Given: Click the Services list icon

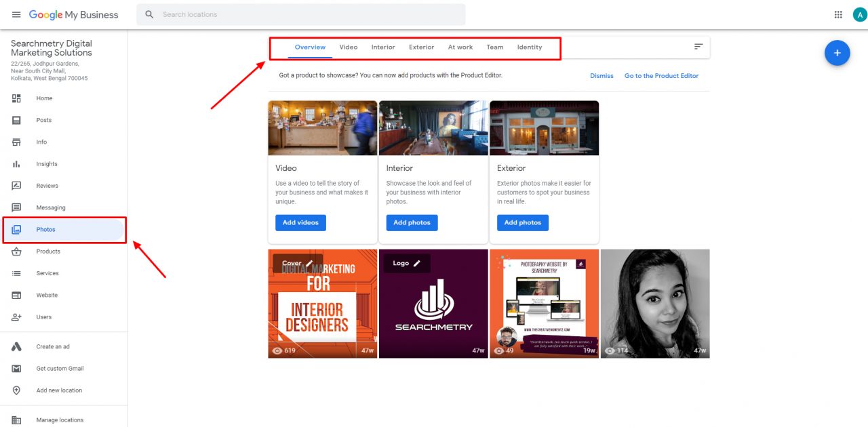Looking at the screenshot, I should 17,273.
